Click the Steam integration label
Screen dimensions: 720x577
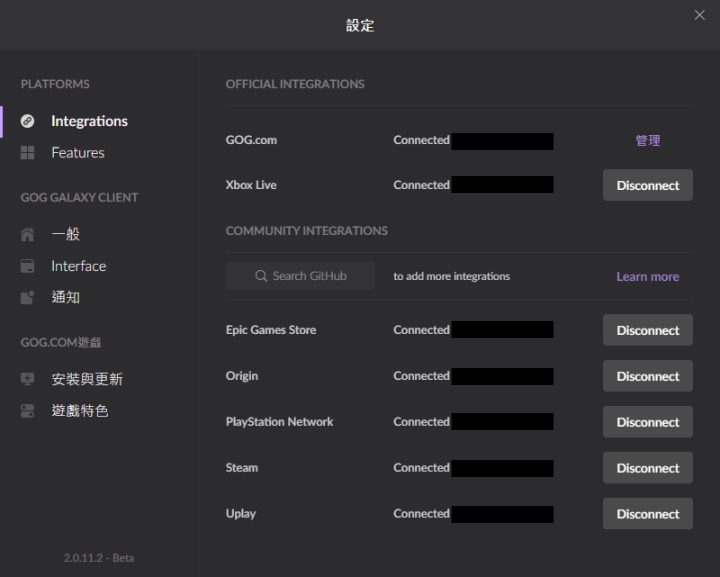click(242, 468)
